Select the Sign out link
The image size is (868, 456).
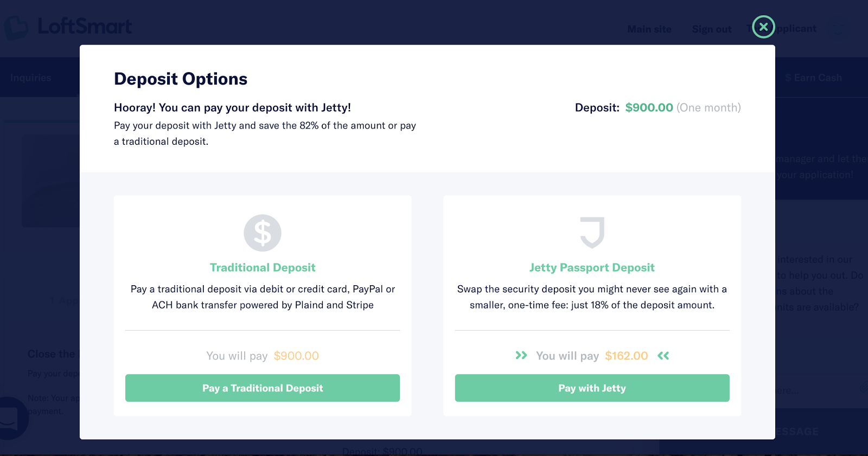[712, 29]
